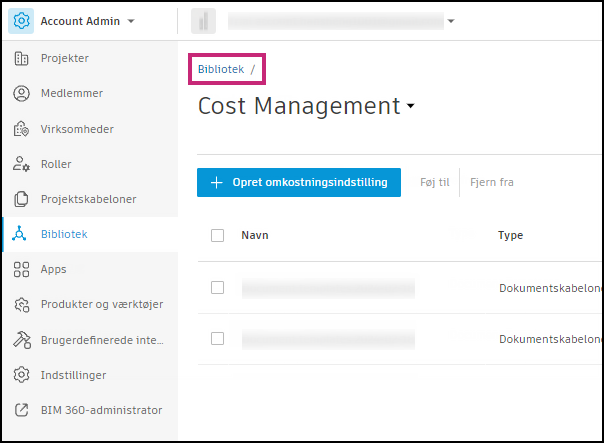Viewport: 604px width, 443px height.
Task: Open the account selector dropdown in header
Action: point(451,21)
